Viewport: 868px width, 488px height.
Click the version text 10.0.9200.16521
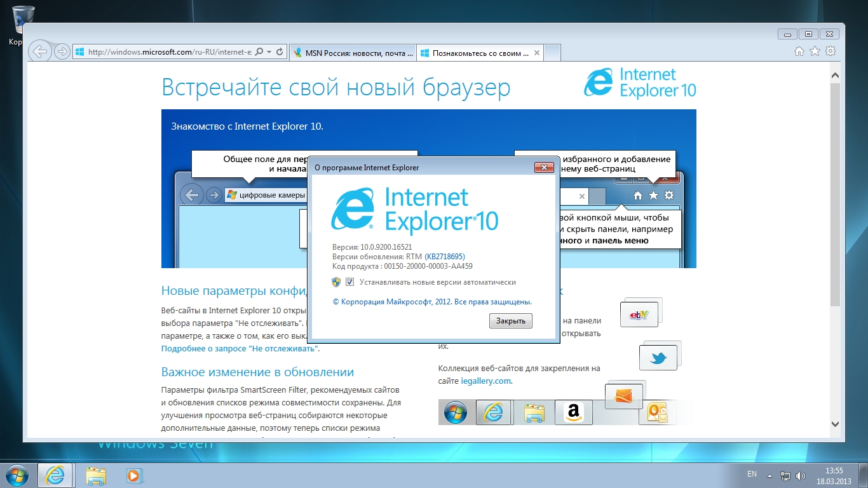(x=386, y=247)
